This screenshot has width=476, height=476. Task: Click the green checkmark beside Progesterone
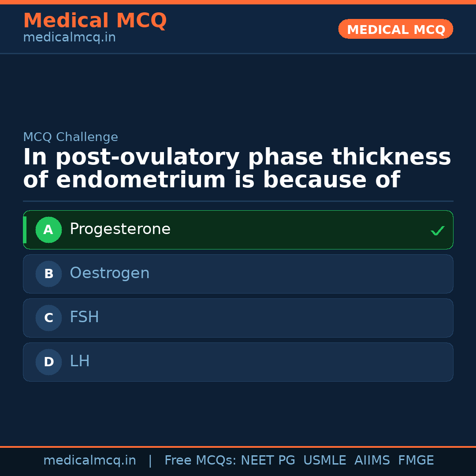point(437,231)
